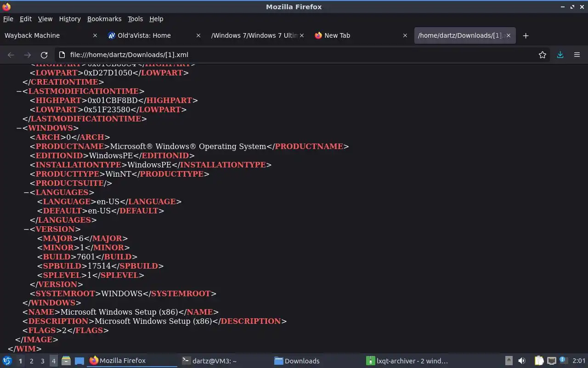588x368 pixels.
Task: Open the network status tray icon
Action: click(552, 361)
